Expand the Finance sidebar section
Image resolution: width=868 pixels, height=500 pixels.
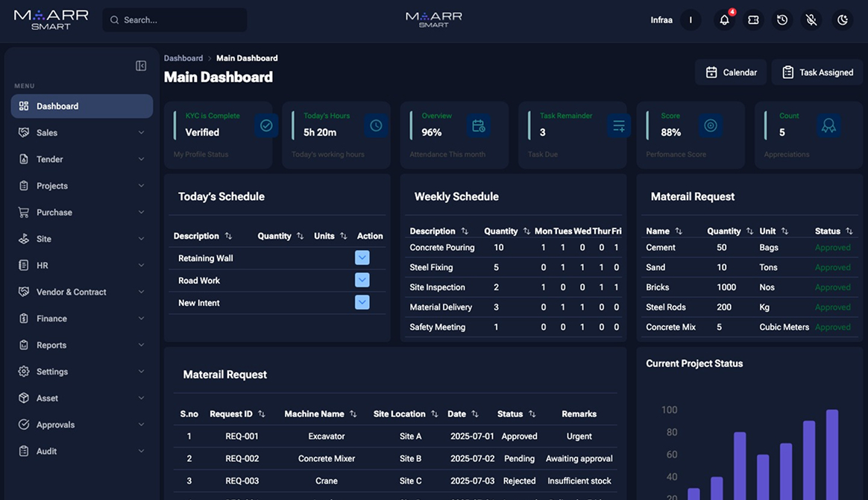[x=82, y=319]
